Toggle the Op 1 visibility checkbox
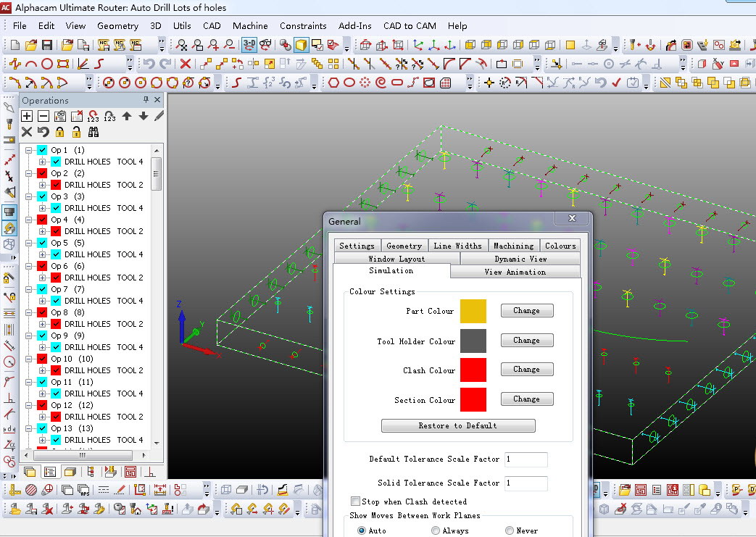 [x=43, y=151]
